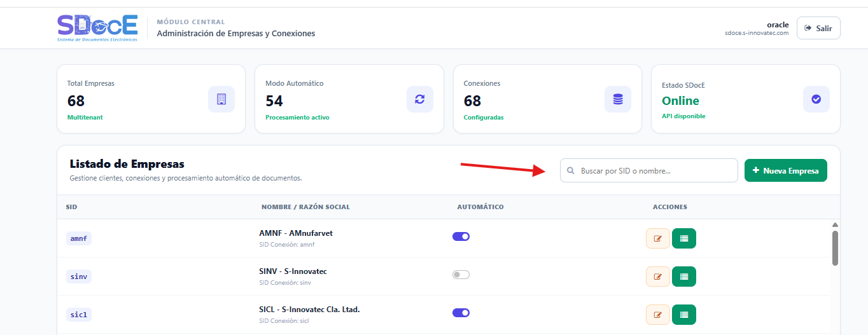Enable automatic mode for SINV - S-Innovatec
Image resolution: width=868 pixels, height=335 pixels.
pyautogui.click(x=461, y=275)
